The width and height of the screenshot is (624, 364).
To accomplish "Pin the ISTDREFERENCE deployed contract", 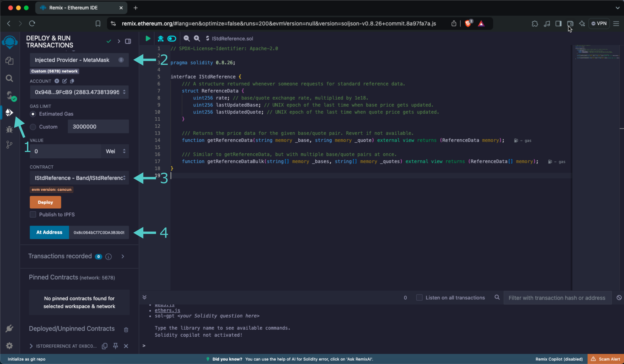I will (x=115, y=346).
